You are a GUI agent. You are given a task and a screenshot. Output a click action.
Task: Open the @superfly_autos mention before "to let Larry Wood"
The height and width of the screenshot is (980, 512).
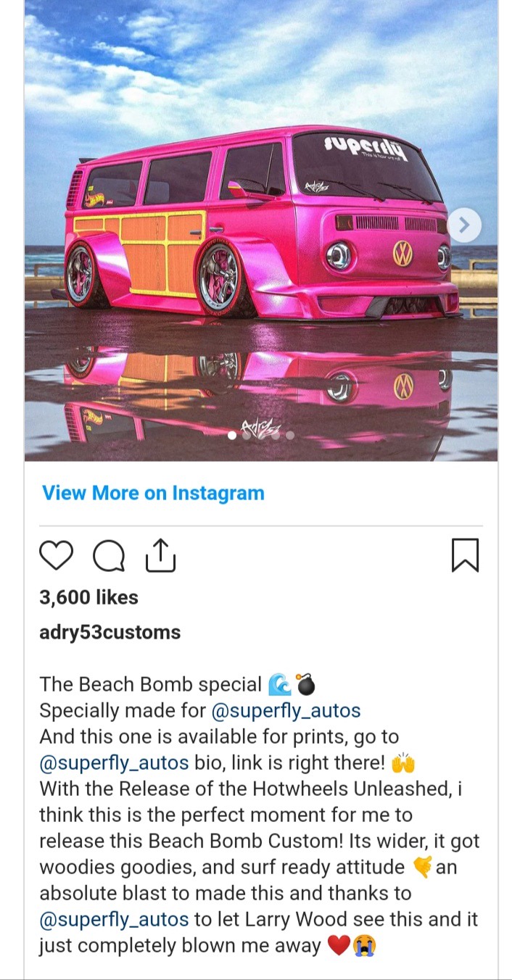pos(114,919)
